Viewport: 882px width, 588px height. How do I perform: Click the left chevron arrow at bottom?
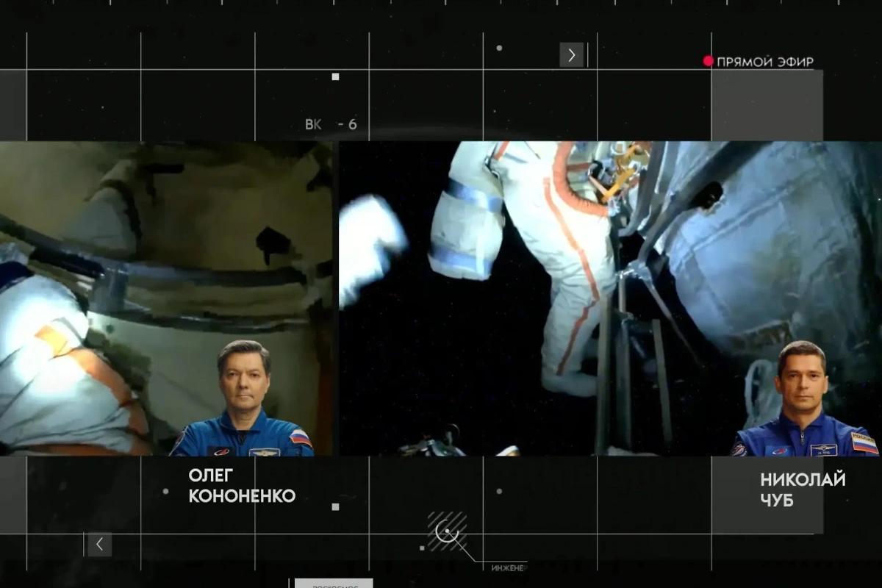pyautogui.click(x=99, y=545)
